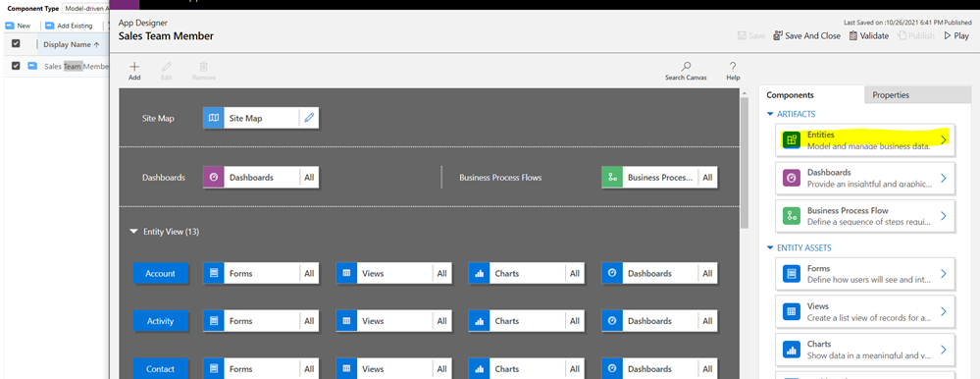The height and width of the screenshot is (379, 980).
Task: Click All on Account Forms tile
Action: coord(309,273)
